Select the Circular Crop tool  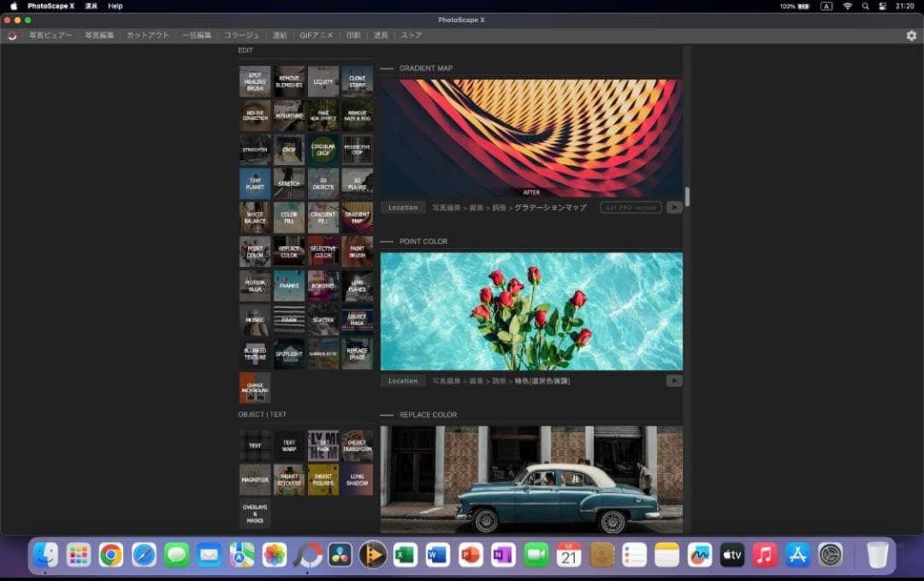[x=323, y=150]
